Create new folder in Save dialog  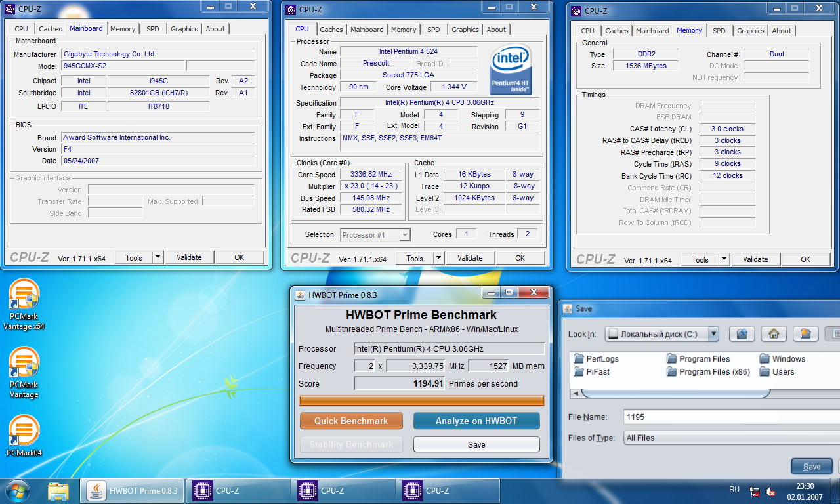[x=805, y=334]
